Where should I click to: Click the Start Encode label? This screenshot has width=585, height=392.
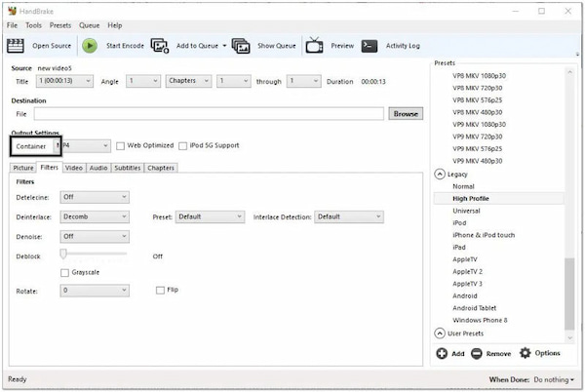125,46
